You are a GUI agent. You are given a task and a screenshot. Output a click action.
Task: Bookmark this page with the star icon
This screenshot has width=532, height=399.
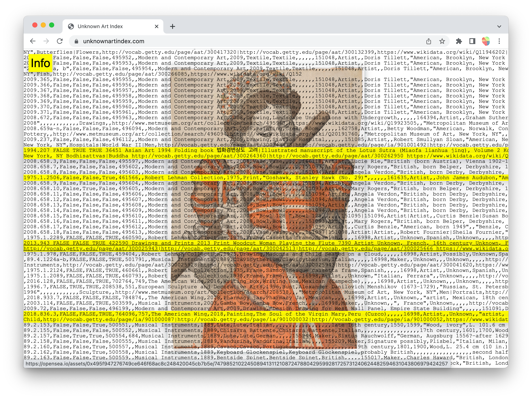click(442, 41)
